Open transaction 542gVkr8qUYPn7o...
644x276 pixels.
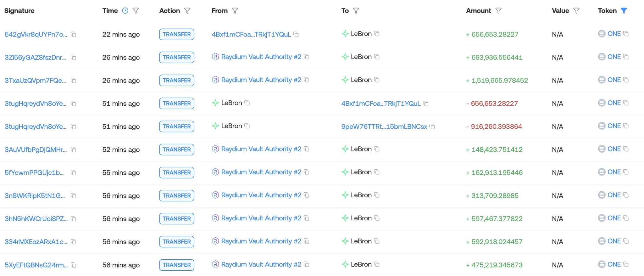click(36, 34)
